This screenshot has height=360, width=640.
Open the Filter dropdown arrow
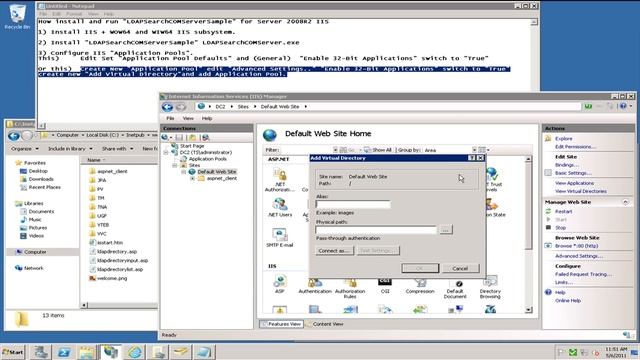coord(335,150)
